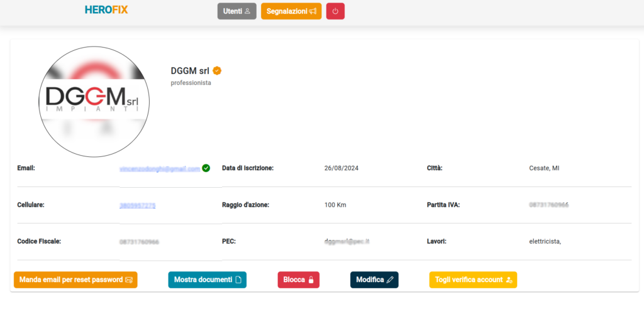
Task: Open the Segnalazioni section
Action: tap(291, 11)
